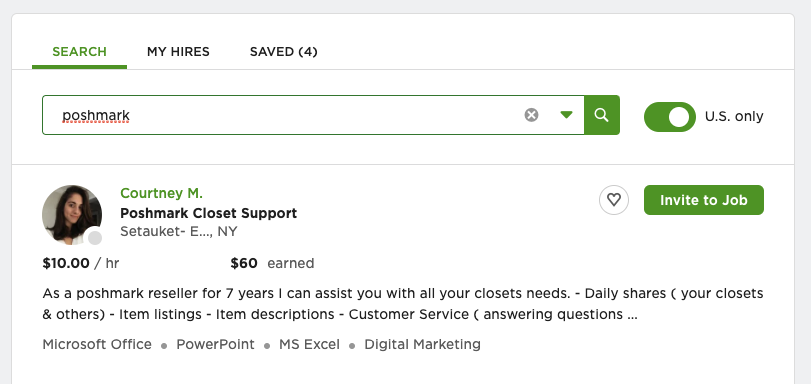Save Courtney M. with heart icon
Image resolution: width=811 pixels, height=384 pixels.
(614, 200)
